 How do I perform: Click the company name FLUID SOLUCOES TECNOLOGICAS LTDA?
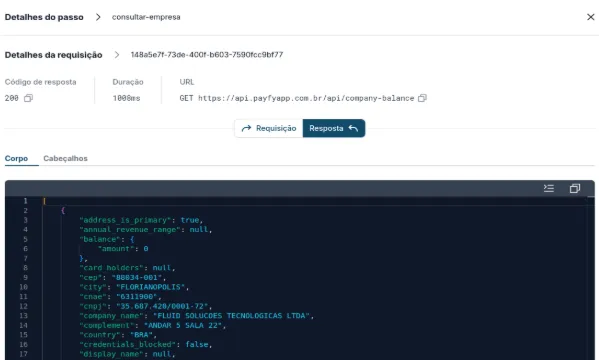pyautogui.click(x=232, y=316)
